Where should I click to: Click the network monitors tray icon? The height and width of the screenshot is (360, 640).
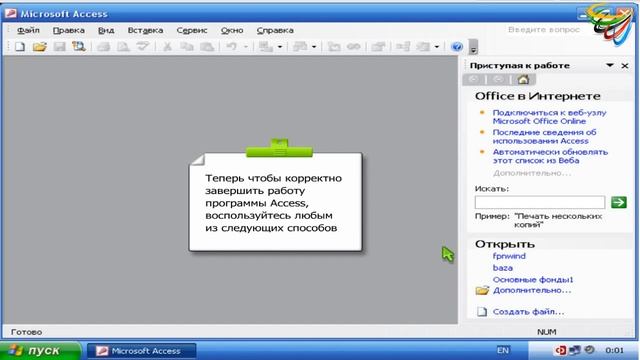point(575,350)
